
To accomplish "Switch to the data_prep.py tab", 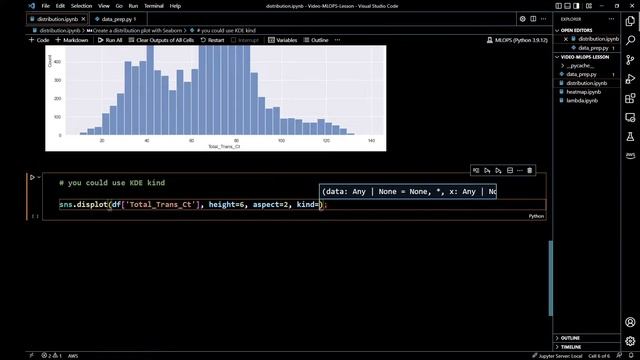I will coord(118,19).
